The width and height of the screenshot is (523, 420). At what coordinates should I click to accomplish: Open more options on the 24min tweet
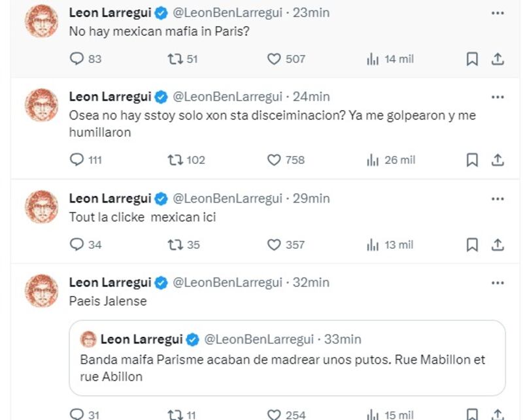(498, 97)
